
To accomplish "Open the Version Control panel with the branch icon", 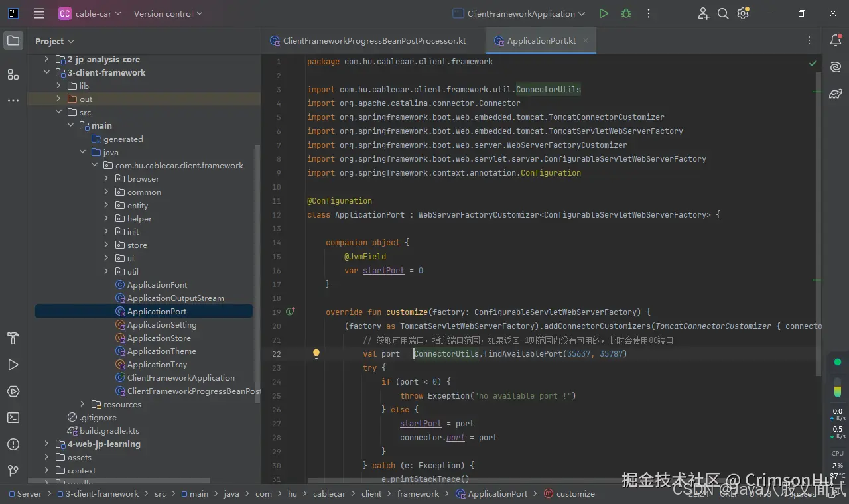I will (x=13, y=470).
